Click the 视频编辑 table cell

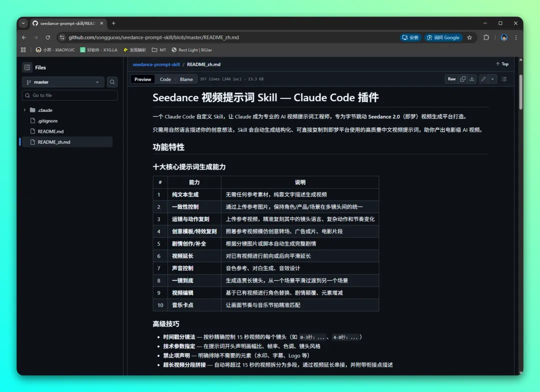point(194,293)
